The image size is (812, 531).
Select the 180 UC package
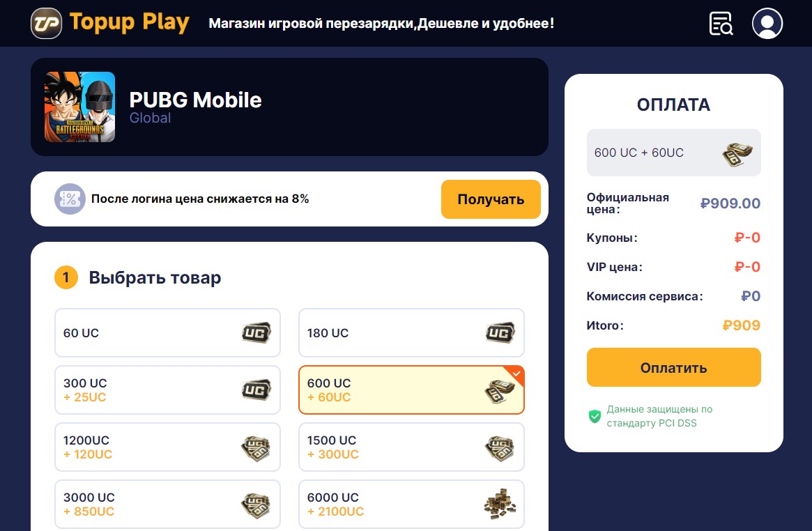[411, 333]
